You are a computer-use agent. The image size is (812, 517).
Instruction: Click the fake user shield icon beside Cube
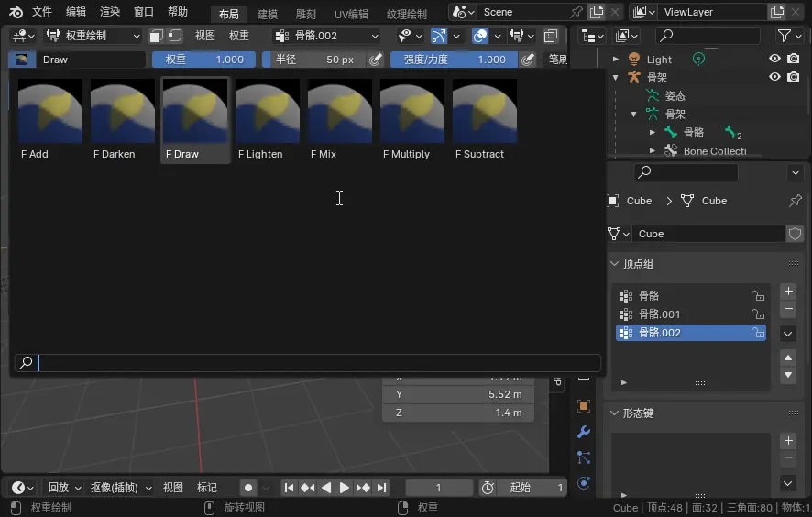click(x=795, y=234)
